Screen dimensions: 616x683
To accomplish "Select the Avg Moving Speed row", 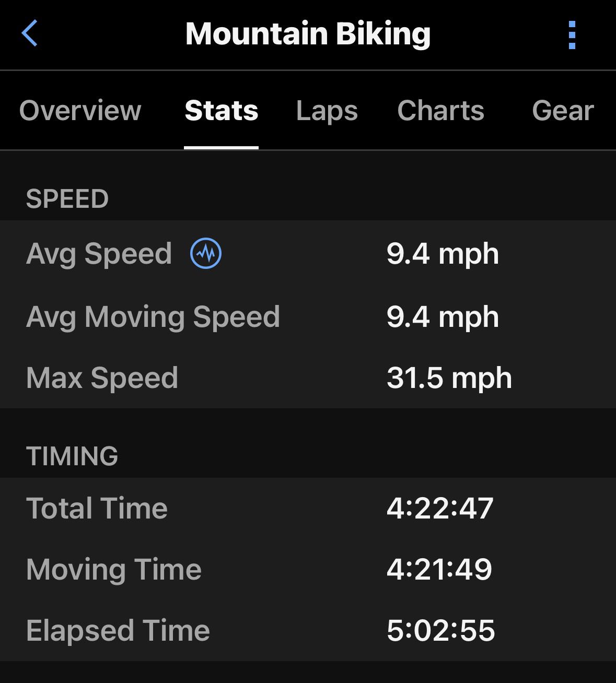I will 308,317.
